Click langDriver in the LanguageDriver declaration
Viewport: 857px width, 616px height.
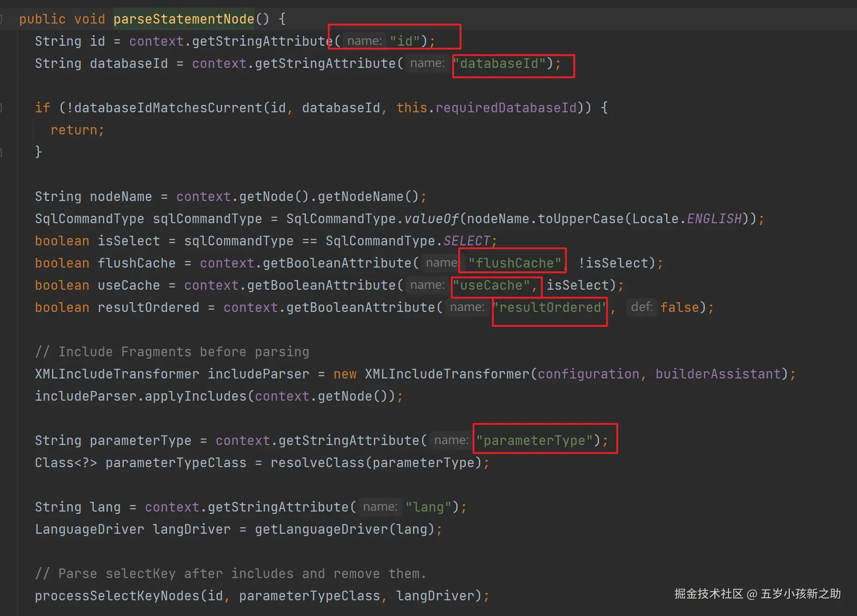[x=192, y=529]
